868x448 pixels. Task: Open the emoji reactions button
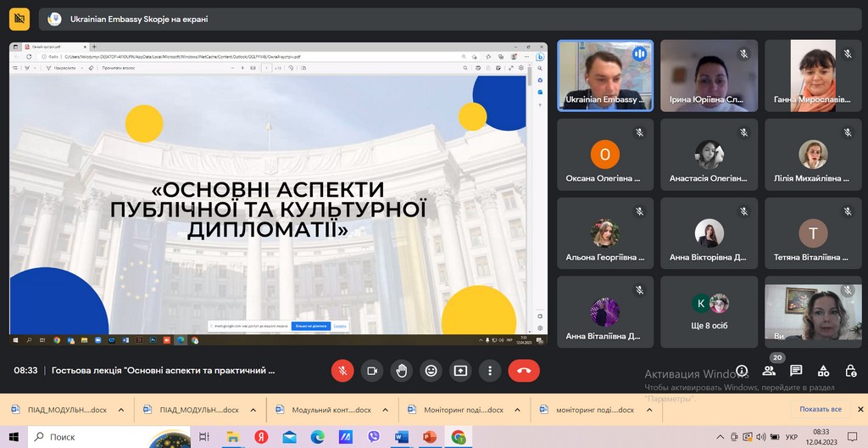431,371
